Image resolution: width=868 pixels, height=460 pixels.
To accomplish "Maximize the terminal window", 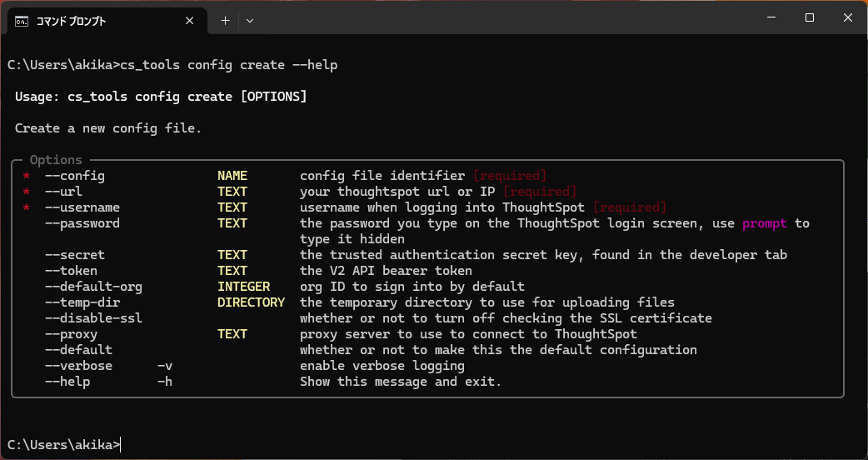I will click(x=809, y=18).
